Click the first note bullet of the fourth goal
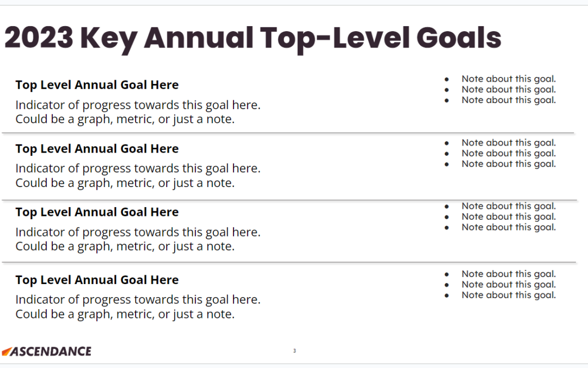588x368 pixels. 508,274
